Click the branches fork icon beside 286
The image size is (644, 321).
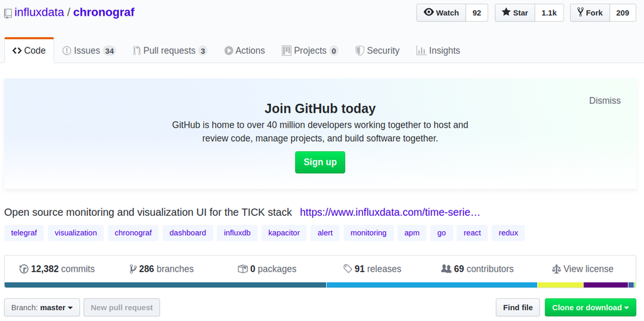[x=133, y=269]
